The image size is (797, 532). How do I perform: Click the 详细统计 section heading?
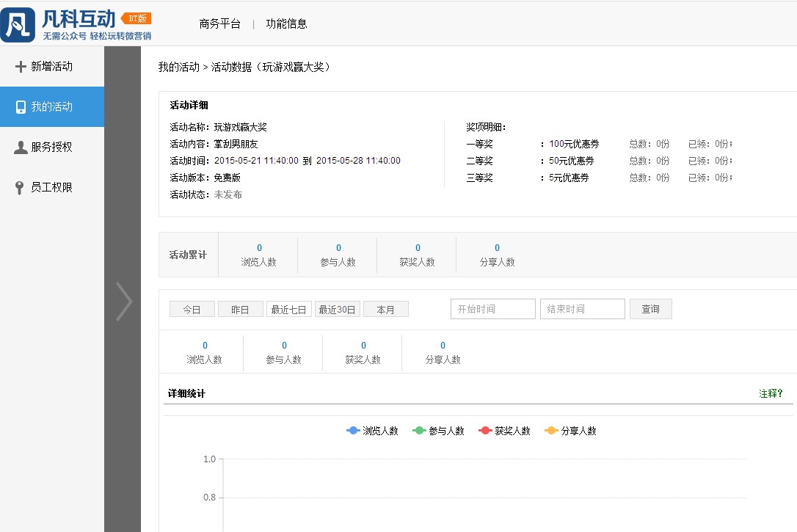click(x=186, y=393)
